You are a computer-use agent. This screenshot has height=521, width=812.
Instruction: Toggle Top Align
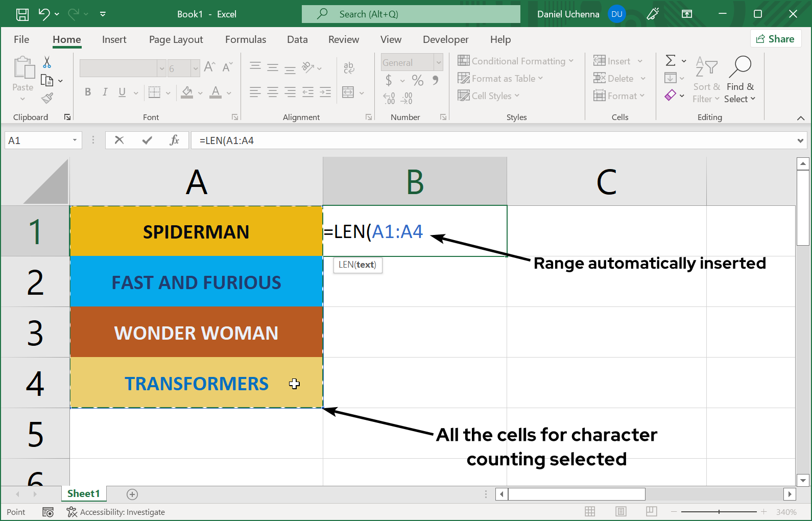tap(255, 67)
